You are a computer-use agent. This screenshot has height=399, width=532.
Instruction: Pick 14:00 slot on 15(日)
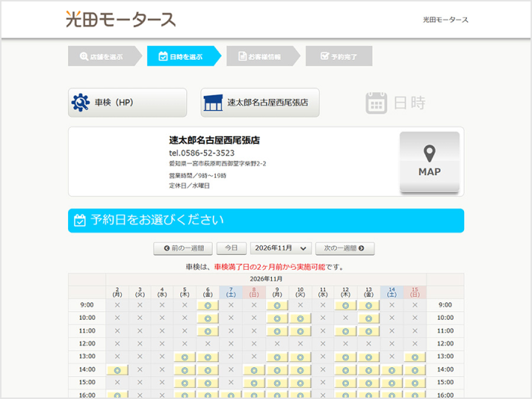(415, 370)
